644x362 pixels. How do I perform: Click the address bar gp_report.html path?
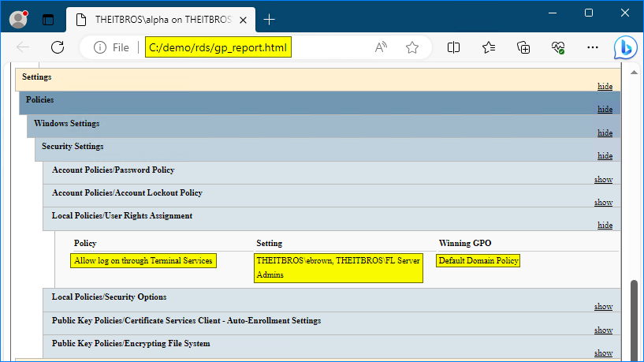tap(218, 47)
